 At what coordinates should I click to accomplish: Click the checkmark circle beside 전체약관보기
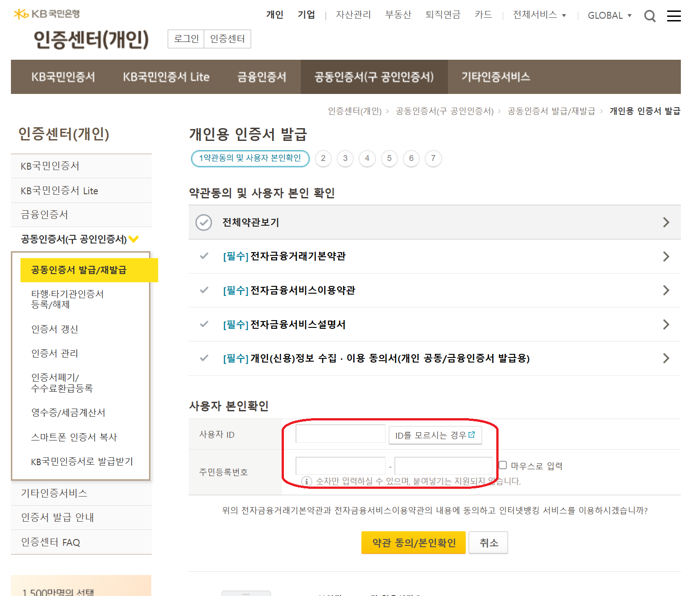[x=204, y=223]
